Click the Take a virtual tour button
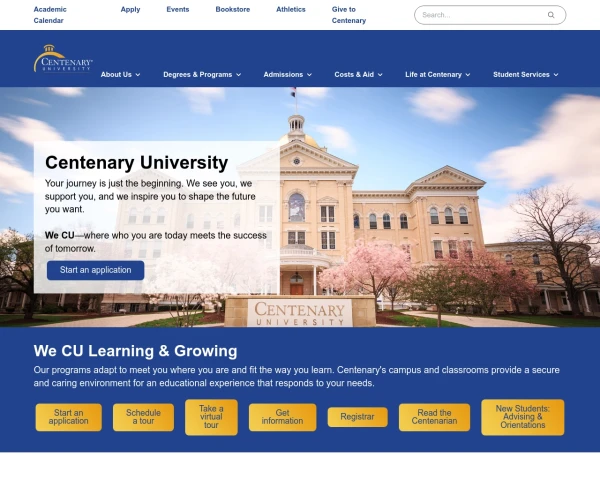This screenshot has width=600, height=480. 211,417
